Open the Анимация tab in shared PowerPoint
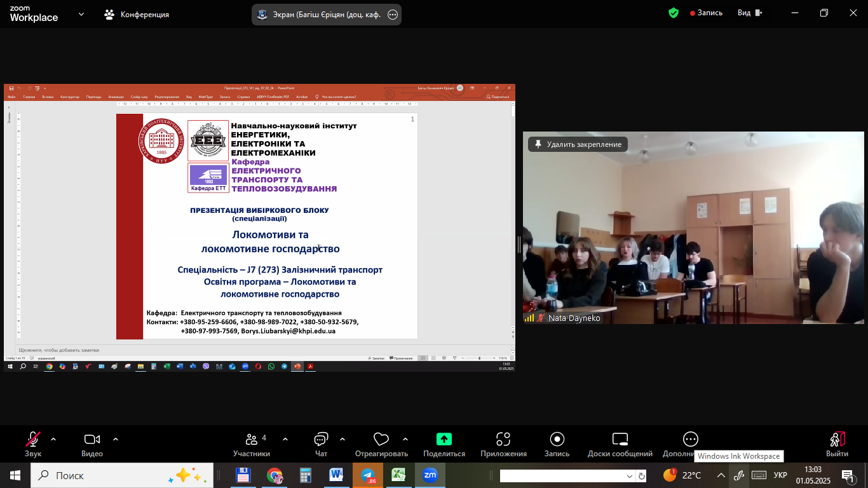This screenshot has width=868, height=488. click(x=116, y=97)
